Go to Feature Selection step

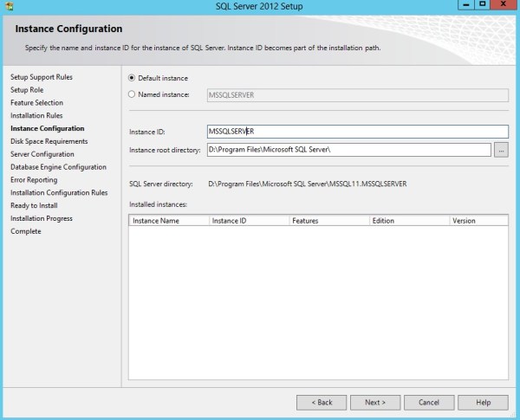pyautogui.click(x=36, y=102)
